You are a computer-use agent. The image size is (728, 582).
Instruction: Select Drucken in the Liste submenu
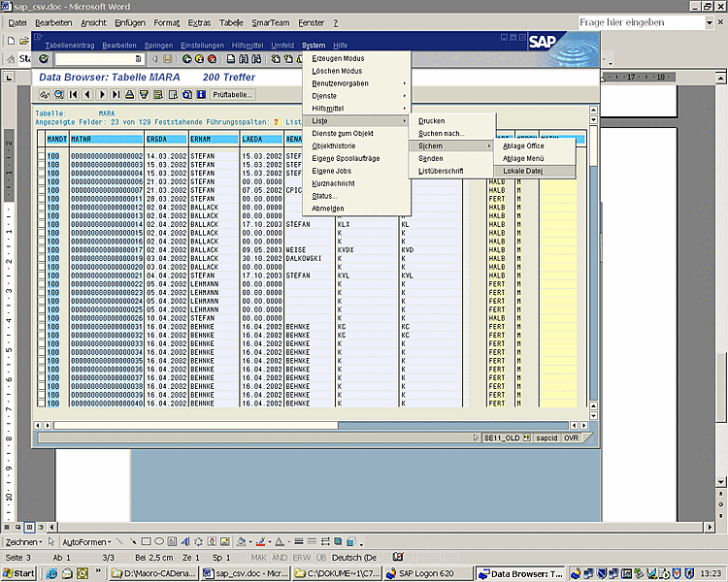(432, 121)
